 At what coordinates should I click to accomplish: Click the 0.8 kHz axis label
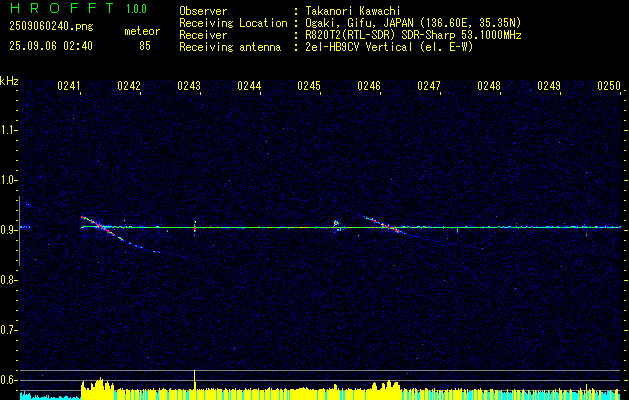pos(8,280)
